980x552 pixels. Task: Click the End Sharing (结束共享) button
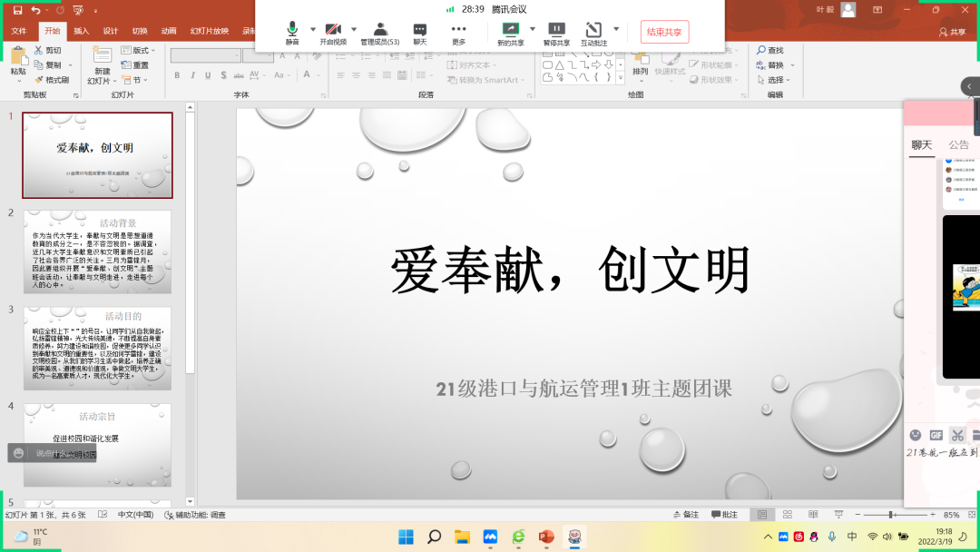click(664, 32)
